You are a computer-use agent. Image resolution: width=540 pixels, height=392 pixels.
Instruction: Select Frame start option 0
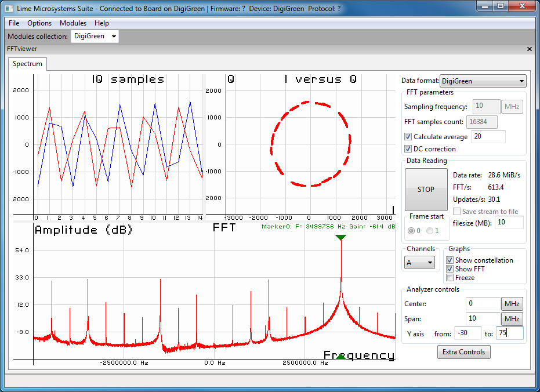tap(411, 231)
